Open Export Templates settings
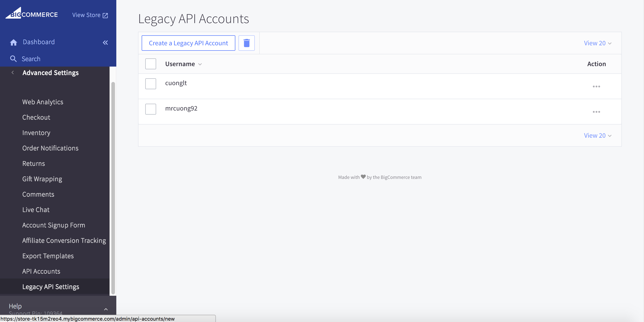The height and width of the screenshot is (322, 644). click(x=48, y=256)
